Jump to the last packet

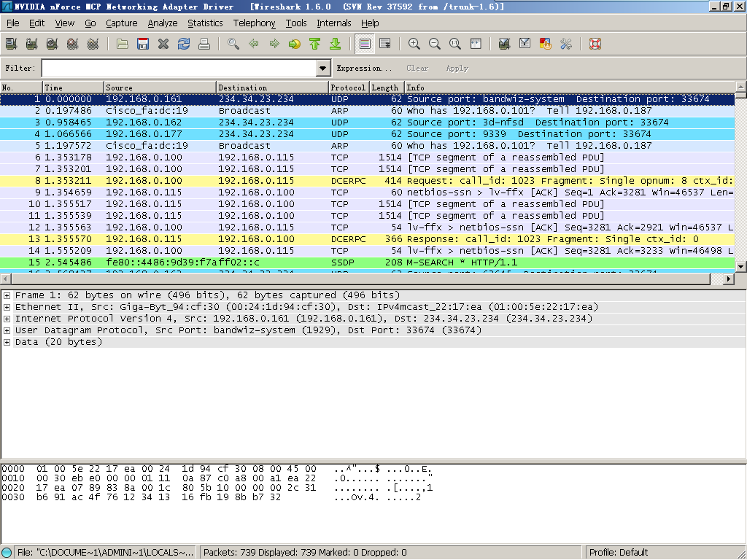coord(336,44)
